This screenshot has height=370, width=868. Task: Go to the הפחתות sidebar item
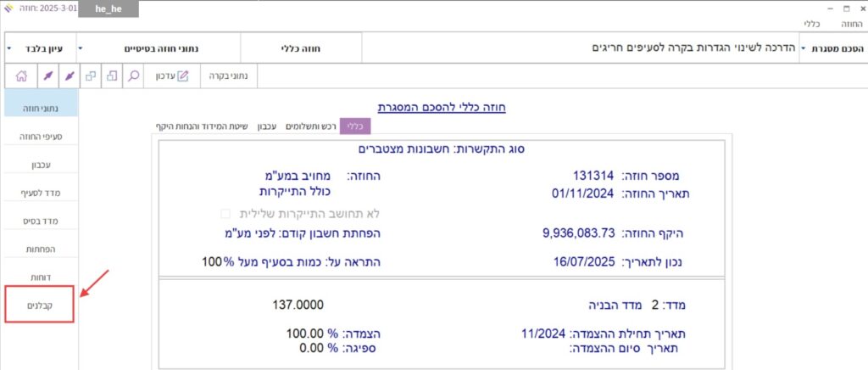pos(40,249)
